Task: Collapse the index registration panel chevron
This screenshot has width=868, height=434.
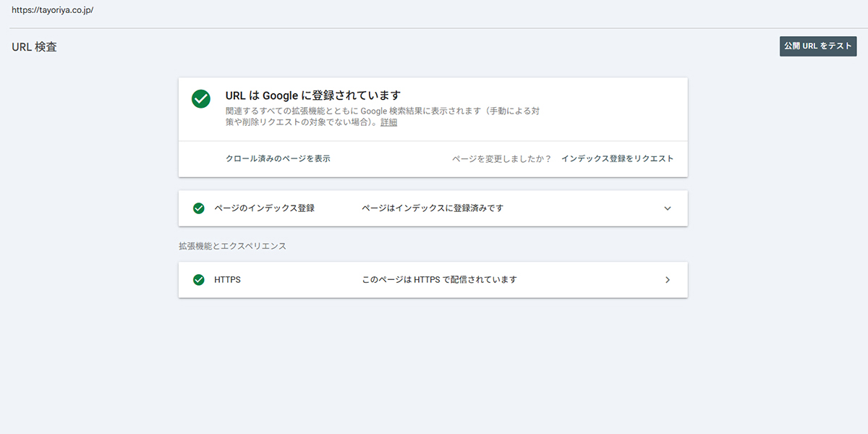Action: (x=668, y=208)
